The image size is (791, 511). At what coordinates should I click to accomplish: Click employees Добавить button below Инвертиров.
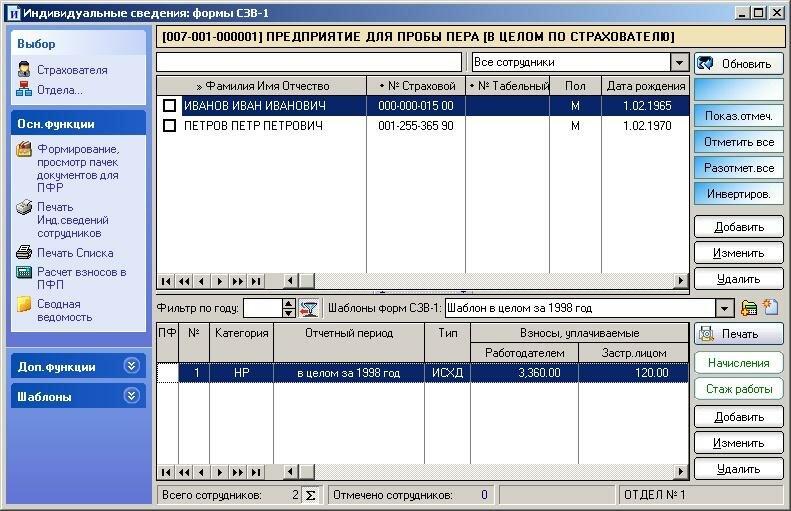[x=739, y=227]
